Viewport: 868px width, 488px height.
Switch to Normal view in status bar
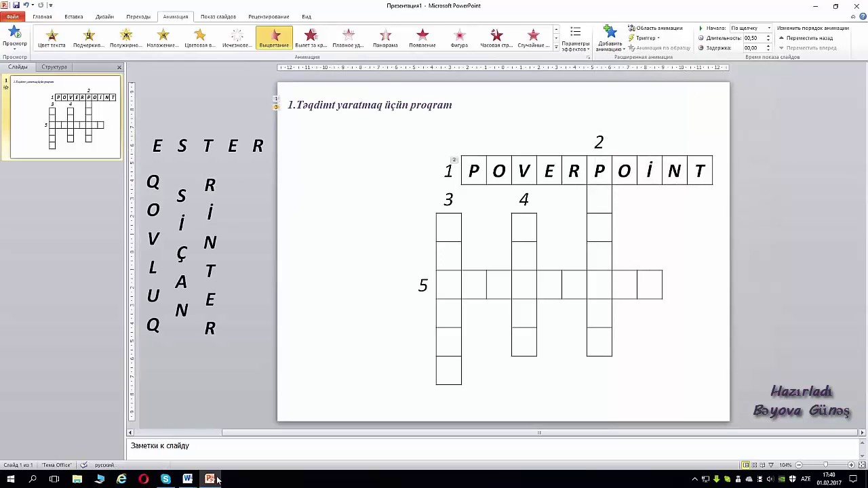(745, 465)
